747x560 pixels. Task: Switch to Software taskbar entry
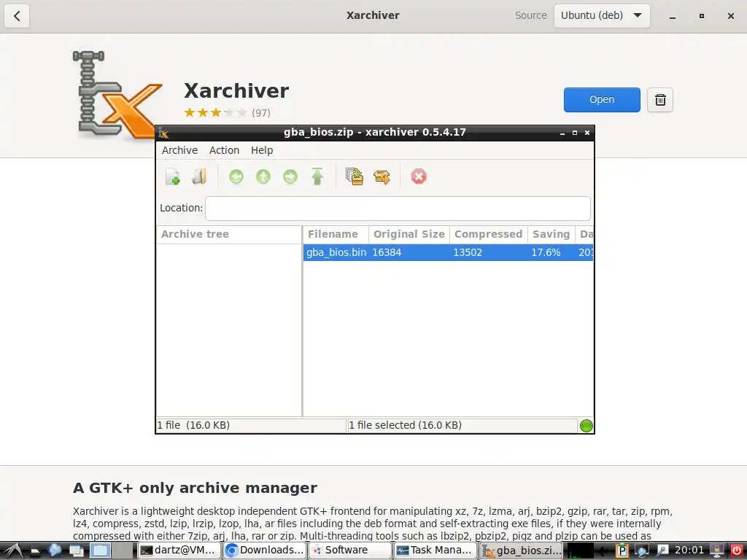(349, 551)
